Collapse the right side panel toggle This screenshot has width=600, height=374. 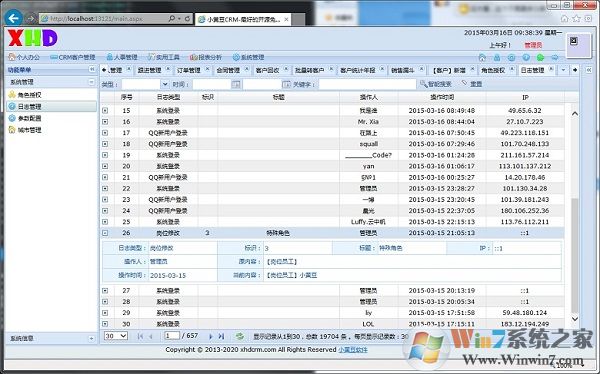point(589,70)
